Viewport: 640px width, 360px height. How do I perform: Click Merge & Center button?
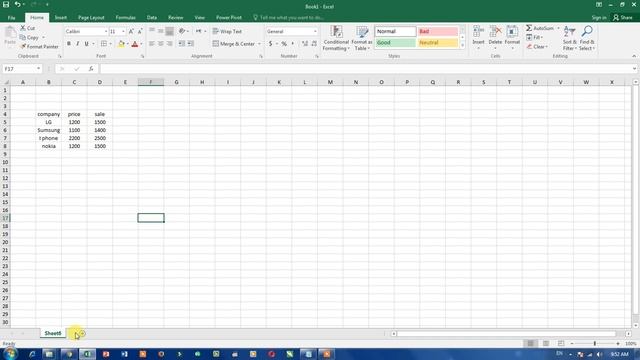[233, 44]
